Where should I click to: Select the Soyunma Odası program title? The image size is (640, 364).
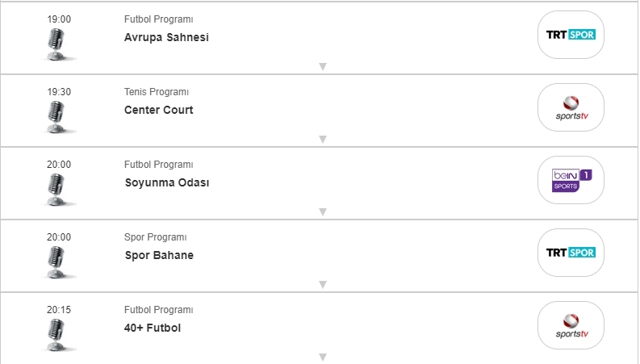[x=166, y=182]
